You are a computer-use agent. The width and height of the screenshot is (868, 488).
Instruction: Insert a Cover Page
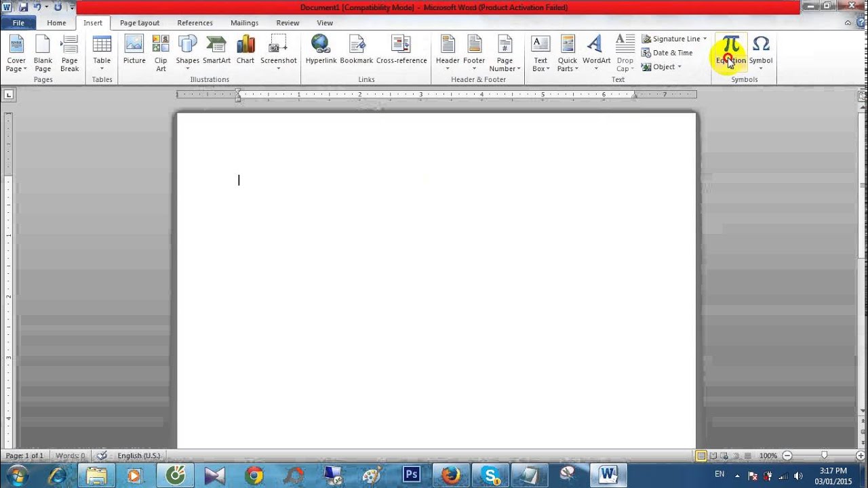[x=16, y=54]
